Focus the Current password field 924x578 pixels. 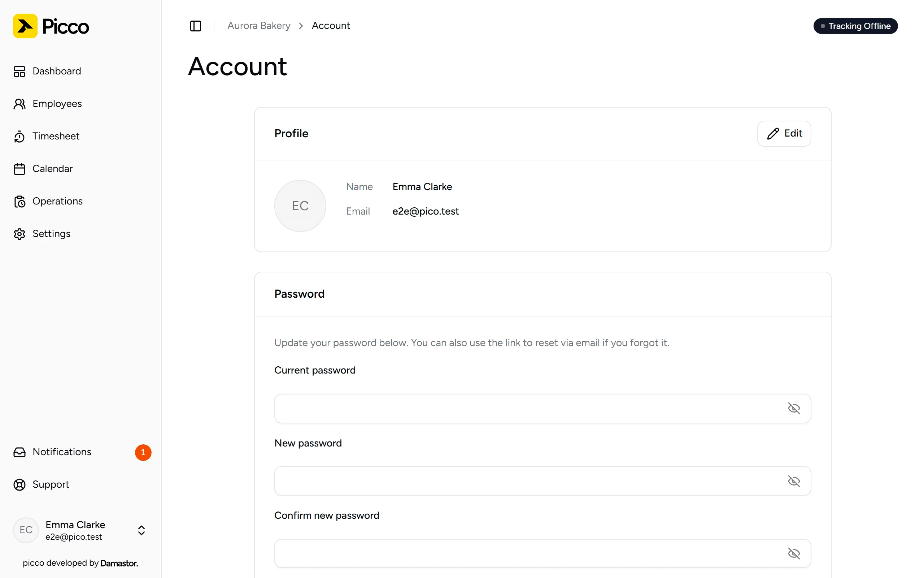click(542, 408)
